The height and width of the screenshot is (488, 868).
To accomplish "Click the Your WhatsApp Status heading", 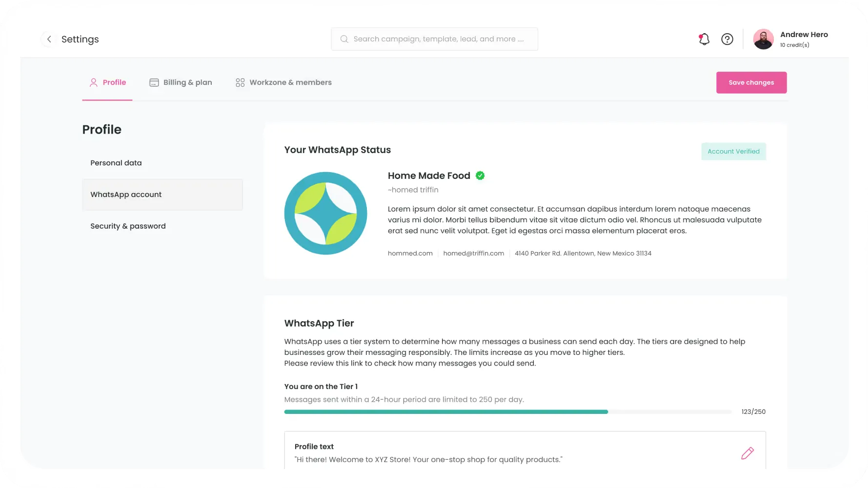I will pyautogui.click(x=337, y=150).
